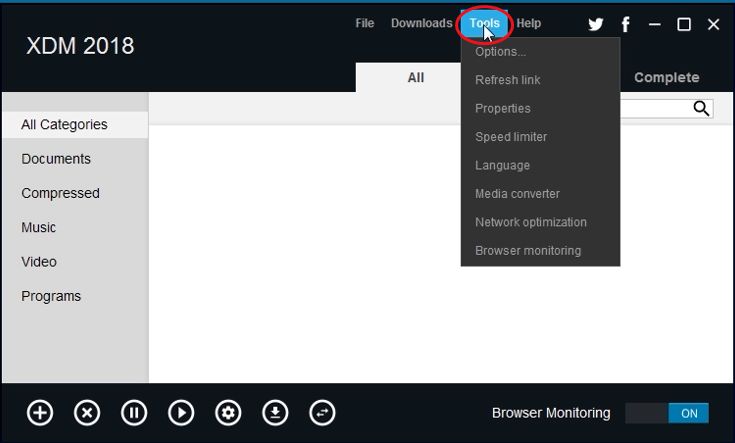Click the add new download icon

(40, 413)
